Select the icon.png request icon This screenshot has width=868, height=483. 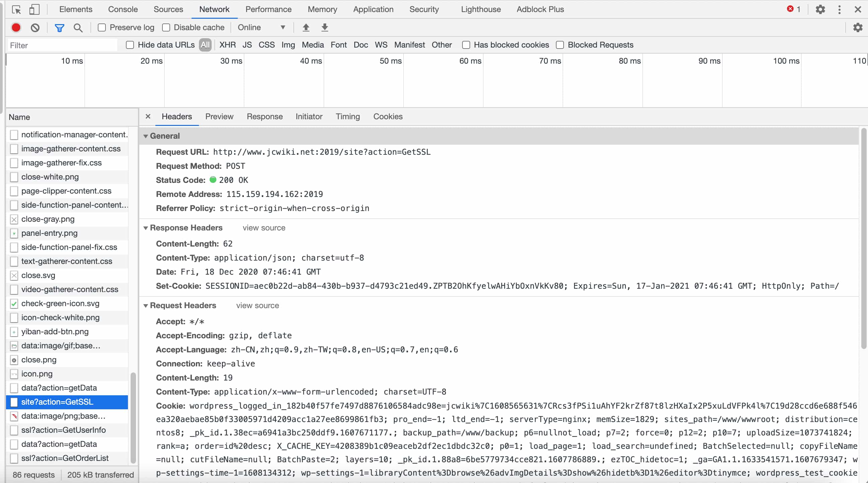pyautogui.click(x=14, y=374)
